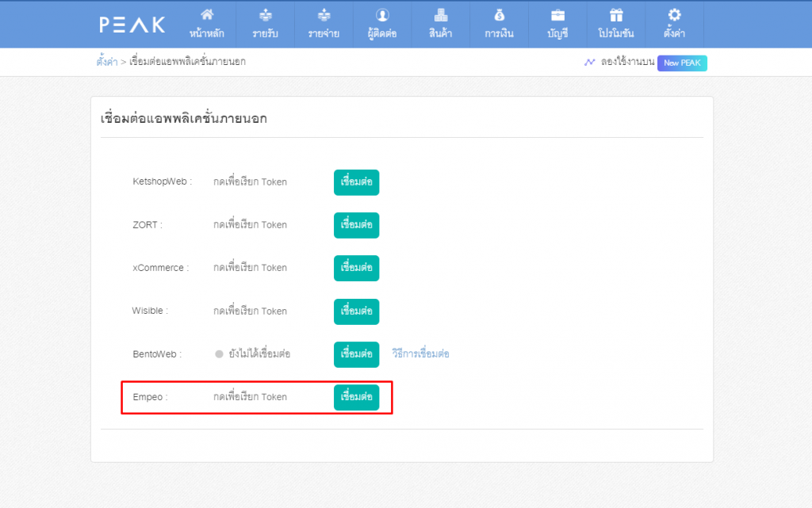Open the promotion gift icon (โปรโมชัน)

[616, 15]
